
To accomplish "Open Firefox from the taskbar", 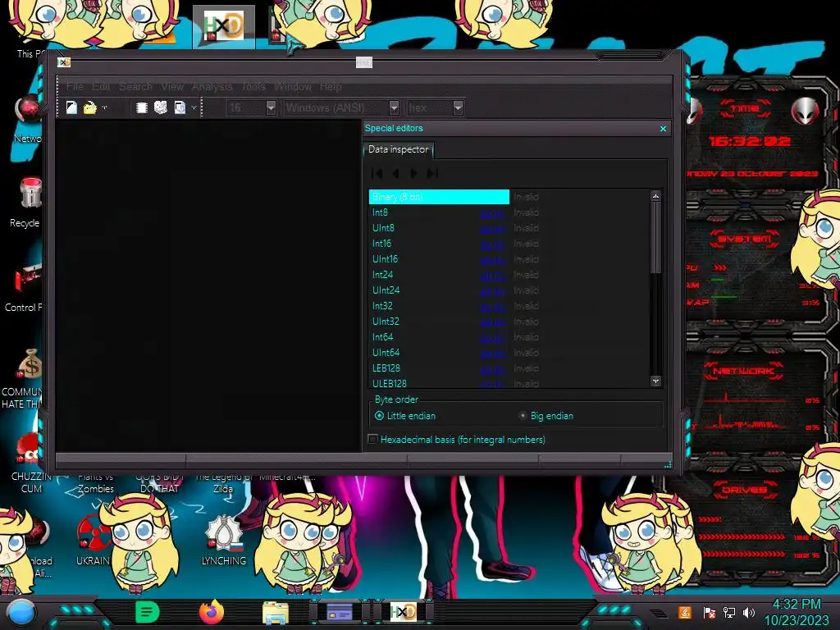I will 212,612.
